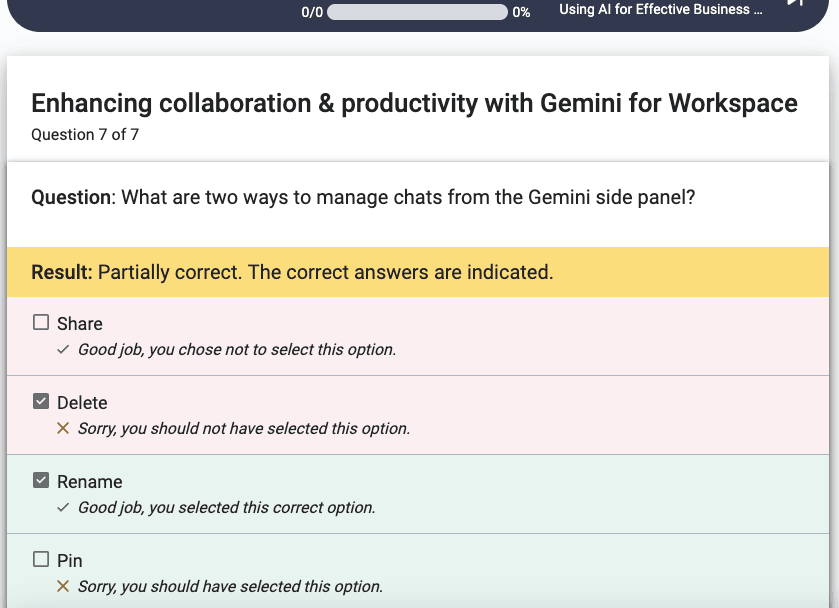Click the Question 7 of 7 indicator

coord(85,134)
